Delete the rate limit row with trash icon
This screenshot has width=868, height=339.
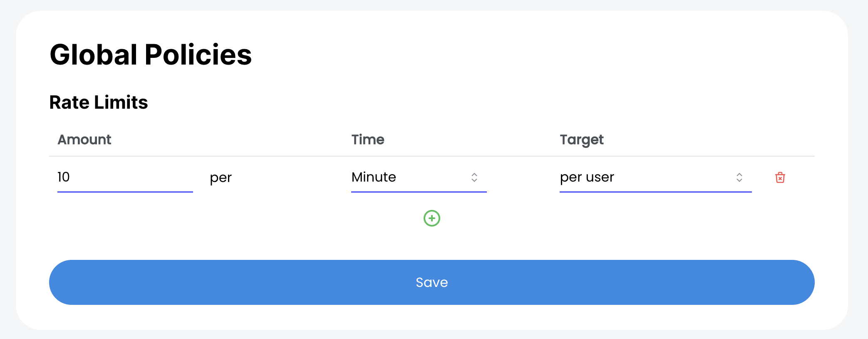[780, 177]
